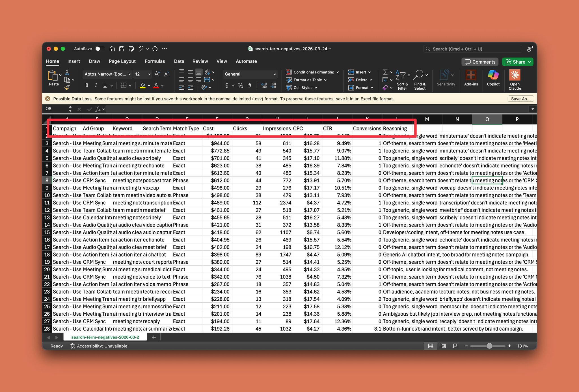Open the font name combo box

point(107,74)
